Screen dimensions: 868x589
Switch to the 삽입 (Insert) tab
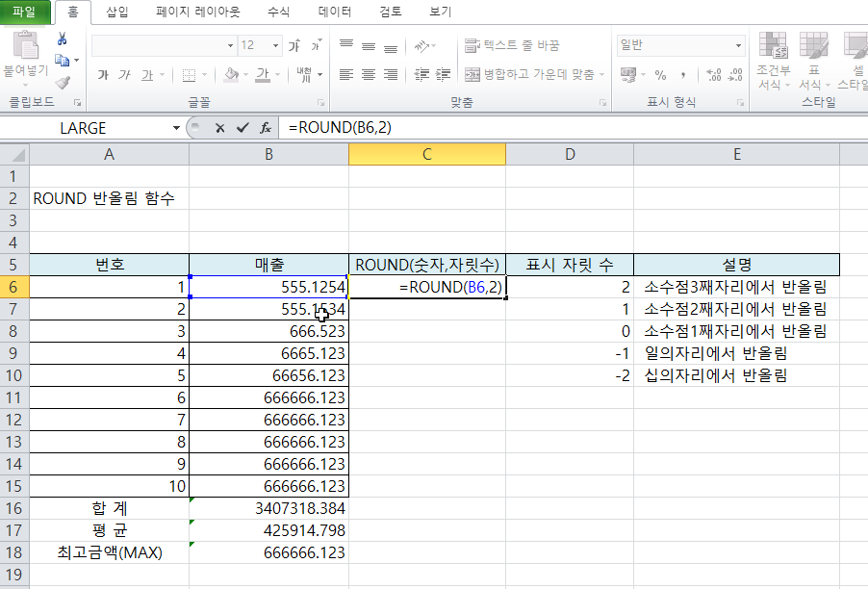(116, 12)
